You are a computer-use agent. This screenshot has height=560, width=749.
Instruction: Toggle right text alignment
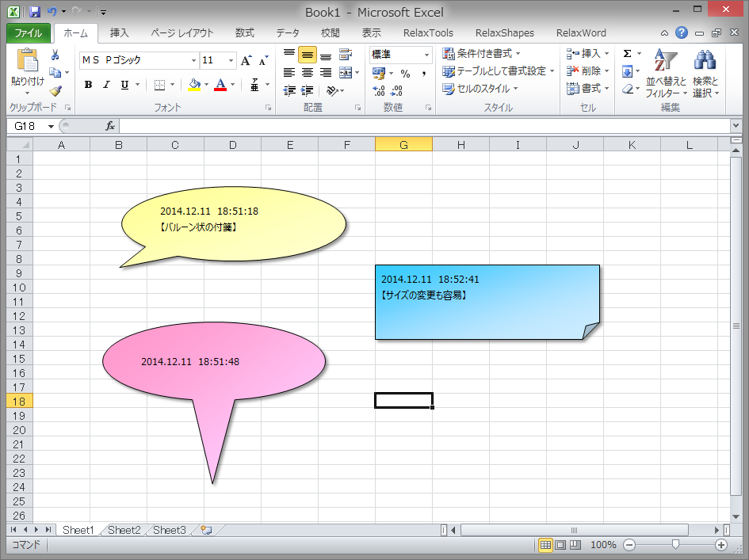[326, 73]
